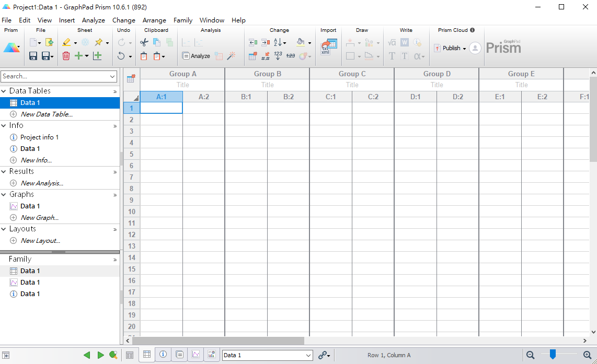This screenshot has height=364, width=597.
Task: Open the Data 1 sheet selector dropdown
Action: click(308, 355)
